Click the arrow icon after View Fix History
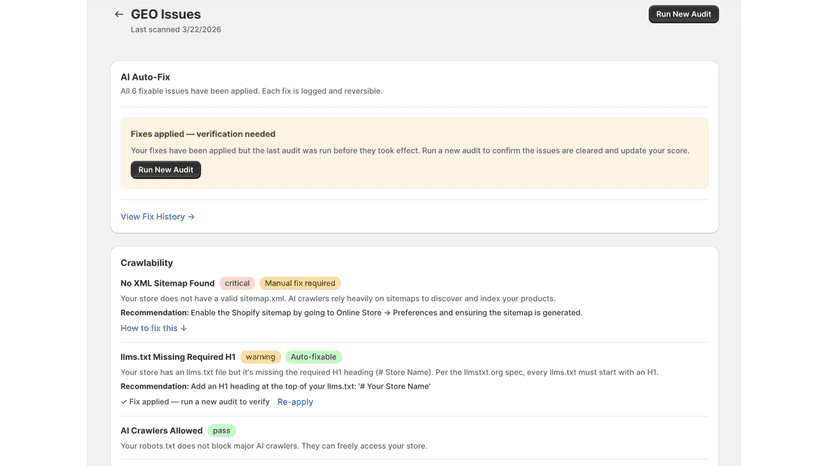Viewport: 828px width, 466px height. click(x=191, y=217)
